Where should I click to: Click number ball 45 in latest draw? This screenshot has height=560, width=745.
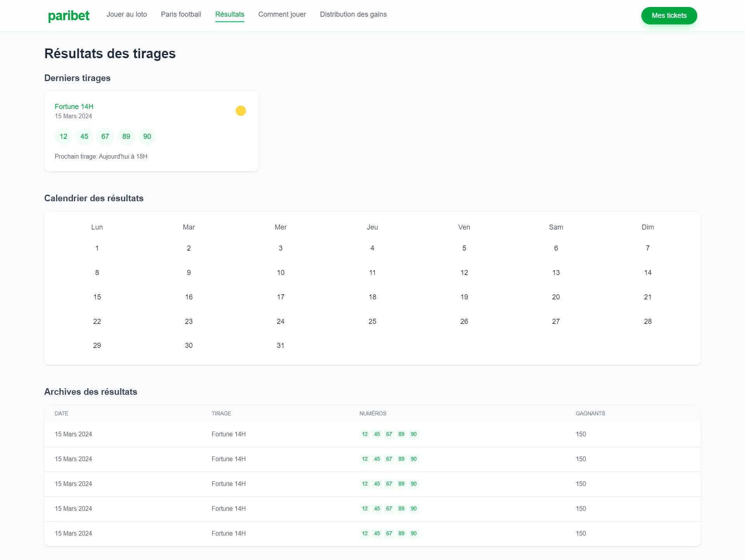click(x=84, y=137)
